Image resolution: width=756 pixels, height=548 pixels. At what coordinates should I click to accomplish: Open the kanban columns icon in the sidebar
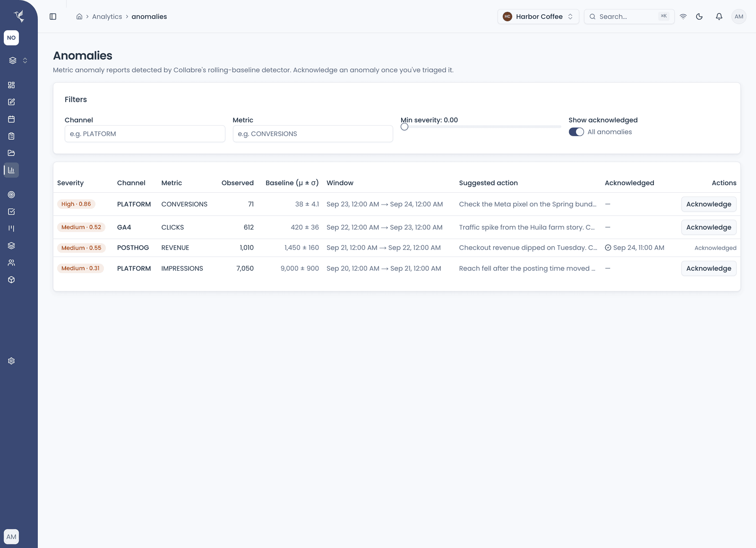tap(11, 229)
